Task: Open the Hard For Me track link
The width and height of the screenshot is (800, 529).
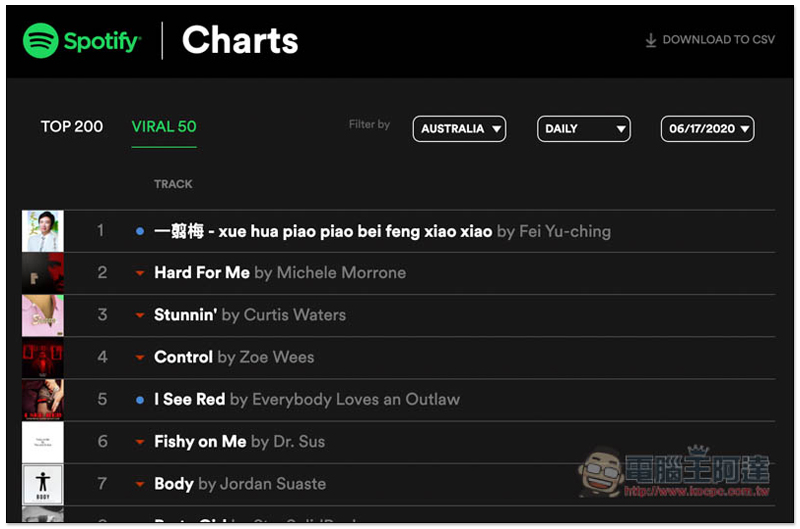Action: pyautogui.click(x=202, y=273)
